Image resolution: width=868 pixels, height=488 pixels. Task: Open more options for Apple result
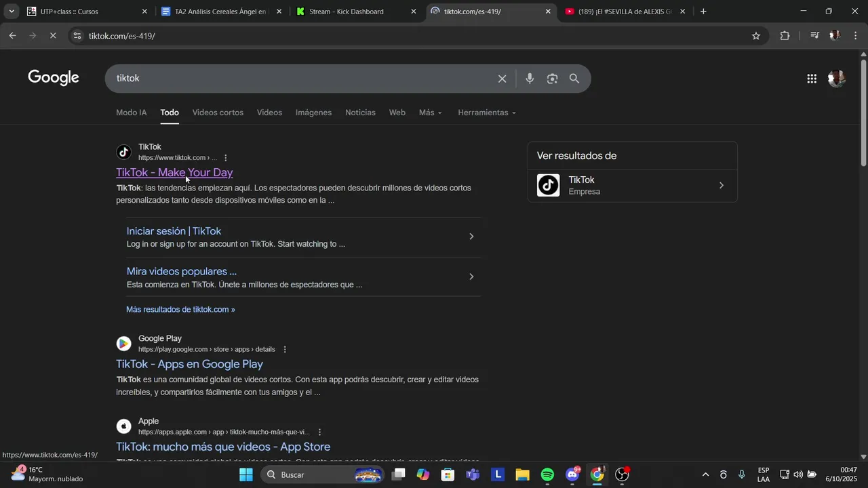click(319, 432)
